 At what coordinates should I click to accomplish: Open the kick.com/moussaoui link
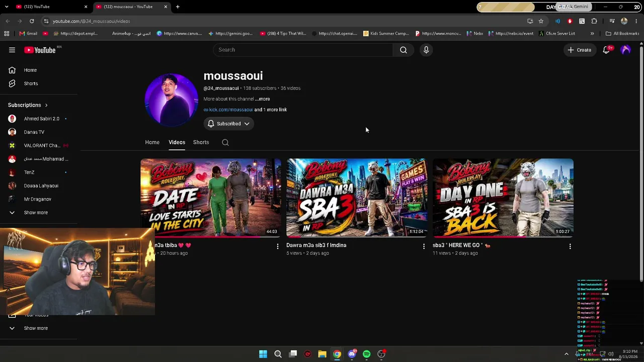click(231, 110)
